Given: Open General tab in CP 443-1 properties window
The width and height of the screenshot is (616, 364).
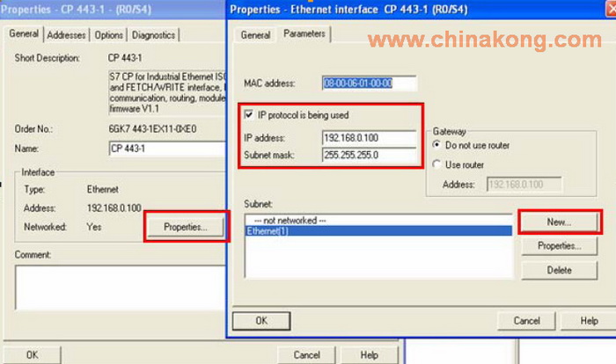Looking at the screenshot, I should (x=24, y=33).
